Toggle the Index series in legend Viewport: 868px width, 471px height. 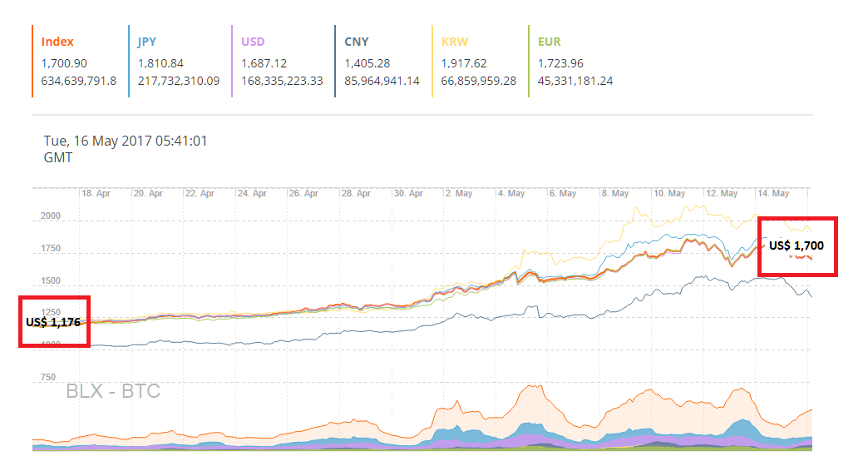[x=57, y=42]
